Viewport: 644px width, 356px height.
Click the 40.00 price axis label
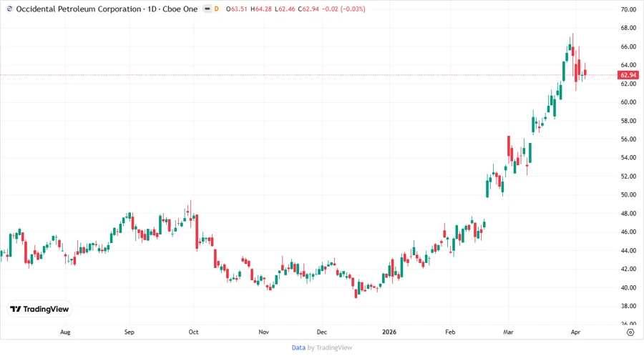(x=628, y=287)
